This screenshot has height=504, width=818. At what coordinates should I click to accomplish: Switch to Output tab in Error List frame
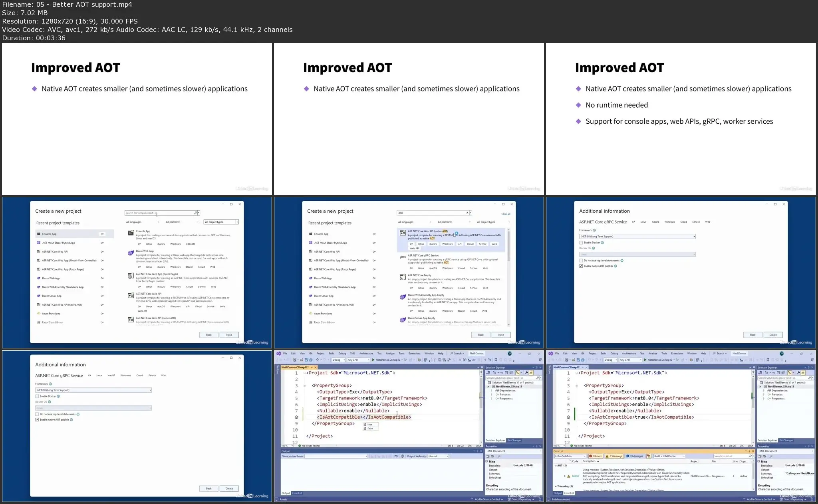click(558, 493)
